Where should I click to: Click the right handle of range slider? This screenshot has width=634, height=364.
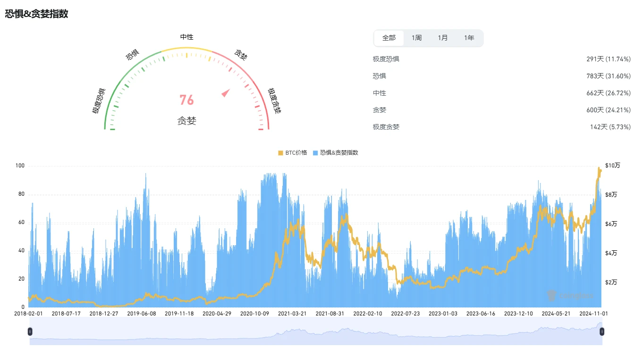click(602, 331)
